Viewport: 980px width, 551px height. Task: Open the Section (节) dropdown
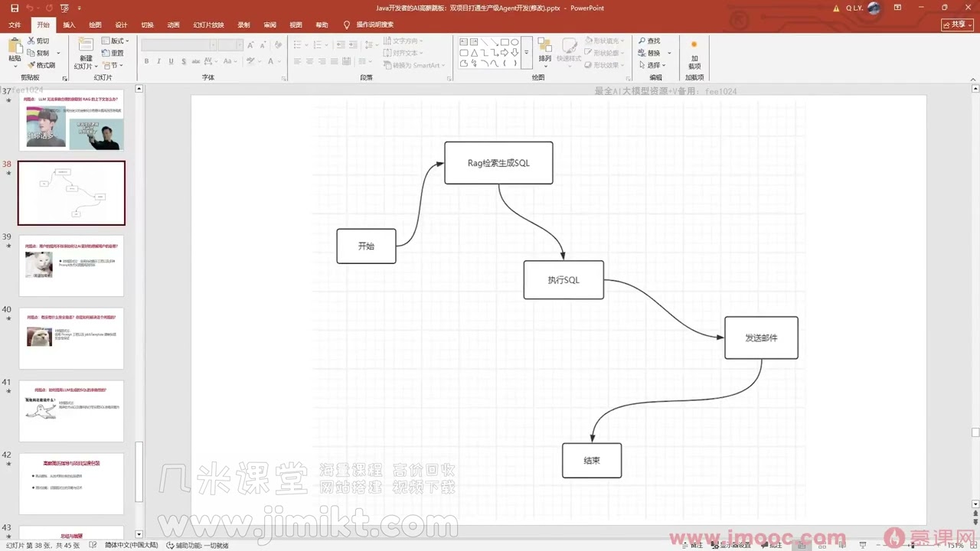coord(112,65)
